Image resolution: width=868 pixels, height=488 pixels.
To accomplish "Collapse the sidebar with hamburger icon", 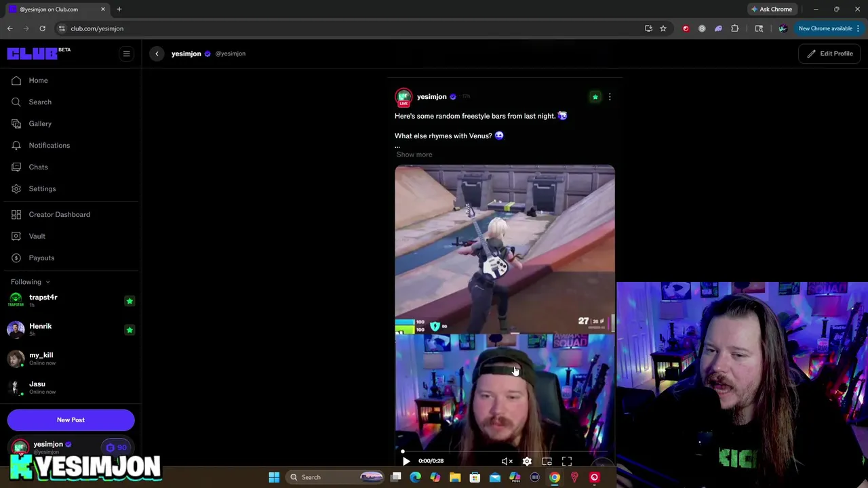I will [126, 54].
